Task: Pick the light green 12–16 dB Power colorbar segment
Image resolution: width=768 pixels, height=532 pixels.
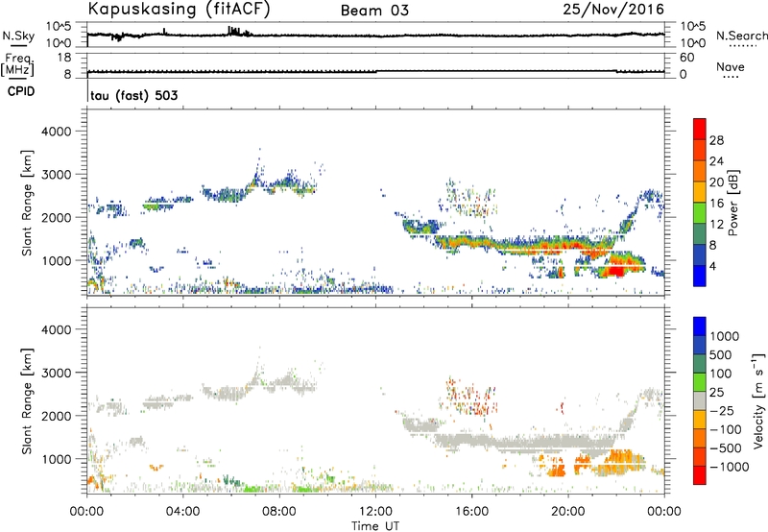Action: 700,213
